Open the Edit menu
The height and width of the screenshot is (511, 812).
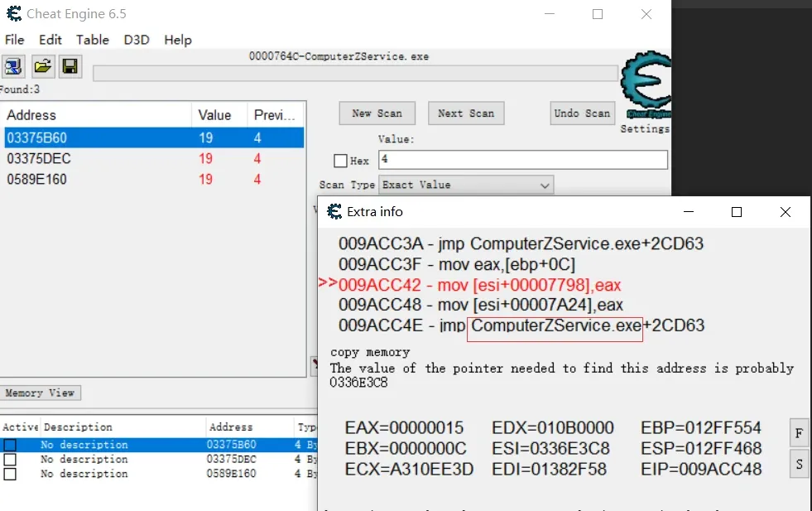(50, 40)
